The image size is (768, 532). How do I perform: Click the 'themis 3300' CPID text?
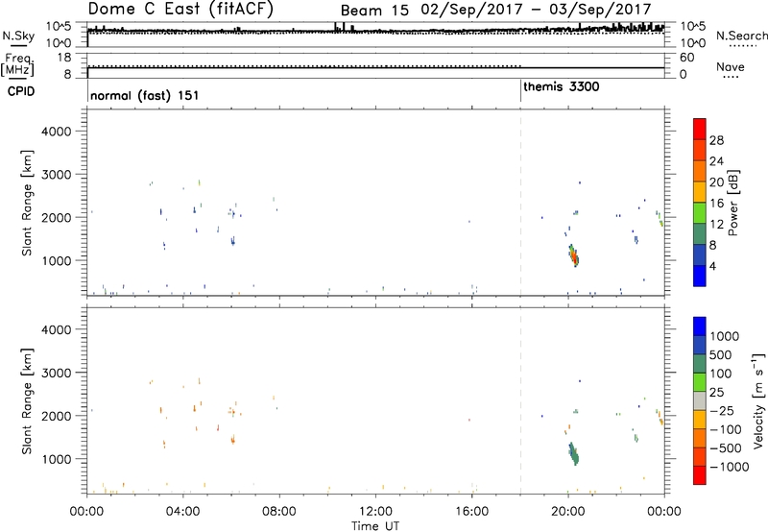pyautogui.click(x=562, y=86)
